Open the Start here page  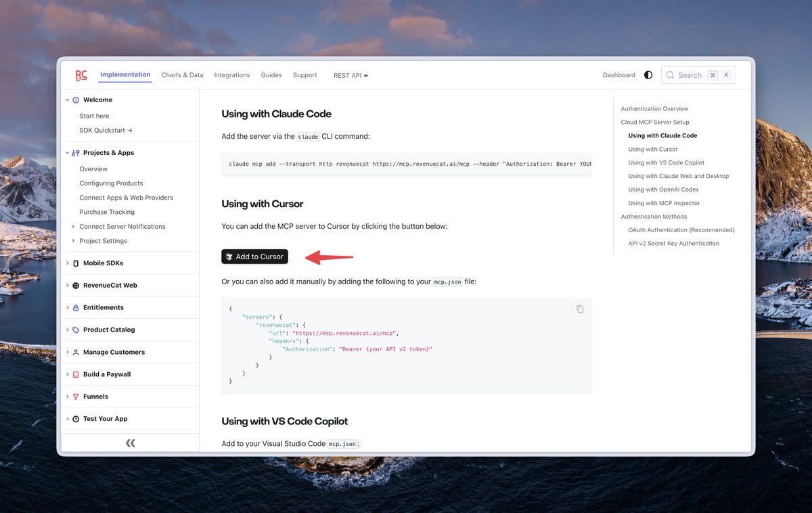[x=94, y=116]
